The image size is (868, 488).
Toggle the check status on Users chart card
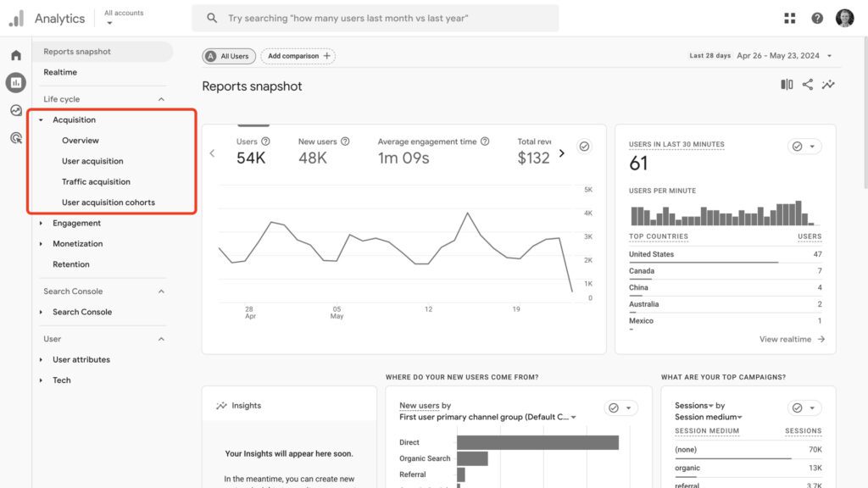584,147
